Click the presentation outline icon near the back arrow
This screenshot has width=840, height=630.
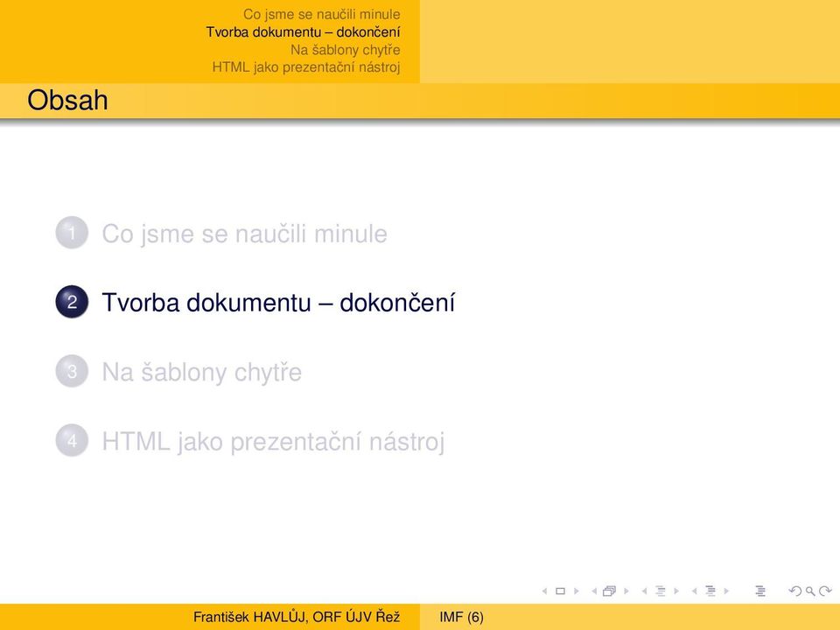click(x=760, y=591)
